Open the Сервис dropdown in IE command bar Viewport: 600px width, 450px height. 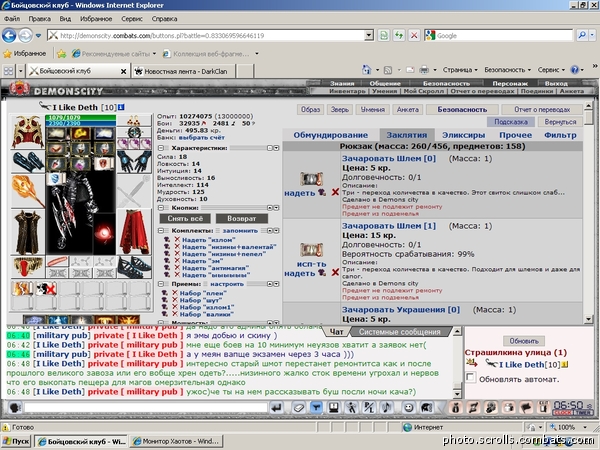(551, 70)
